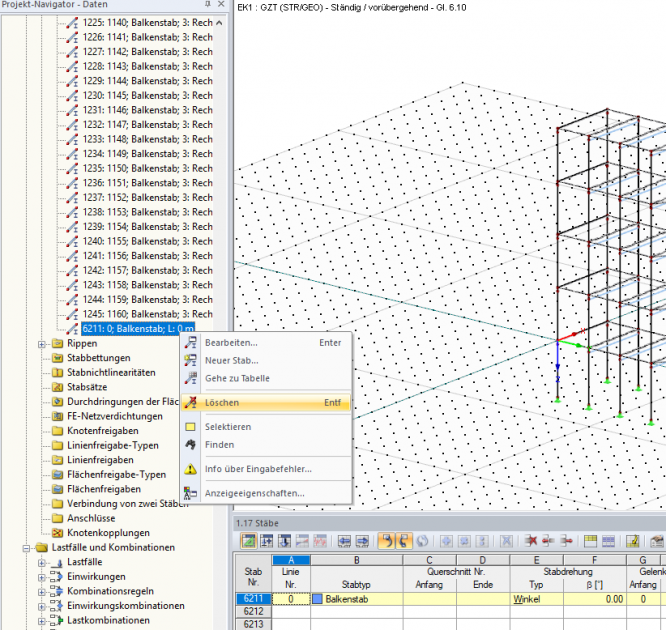Select the Linienfreigabe-Typen tree item

(113, 445)
